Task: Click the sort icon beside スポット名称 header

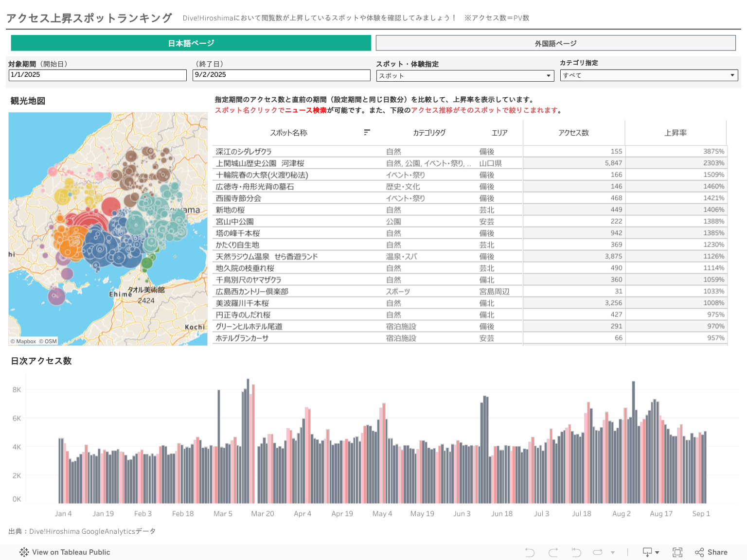Action: 367,132
